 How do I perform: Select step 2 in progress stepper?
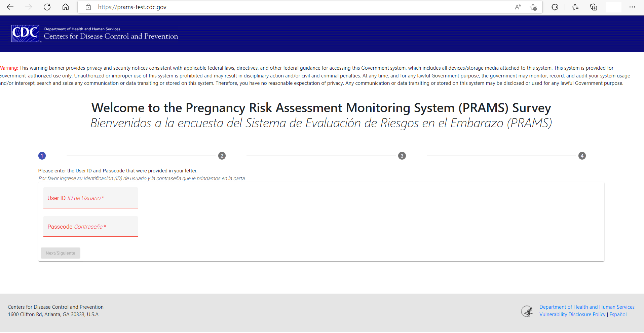click(222, 156)
